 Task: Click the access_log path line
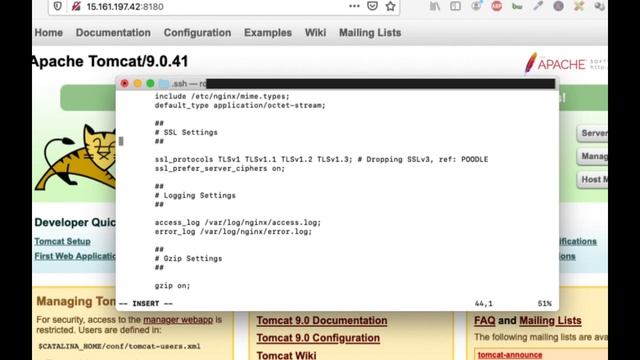[x=238, y=222]
